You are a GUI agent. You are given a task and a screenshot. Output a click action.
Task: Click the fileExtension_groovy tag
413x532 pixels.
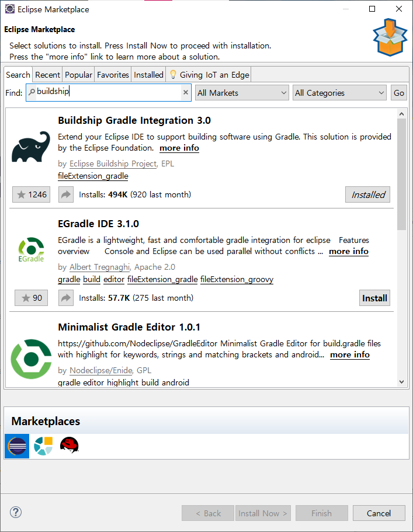pyautogui.click(x=237, y=280)
